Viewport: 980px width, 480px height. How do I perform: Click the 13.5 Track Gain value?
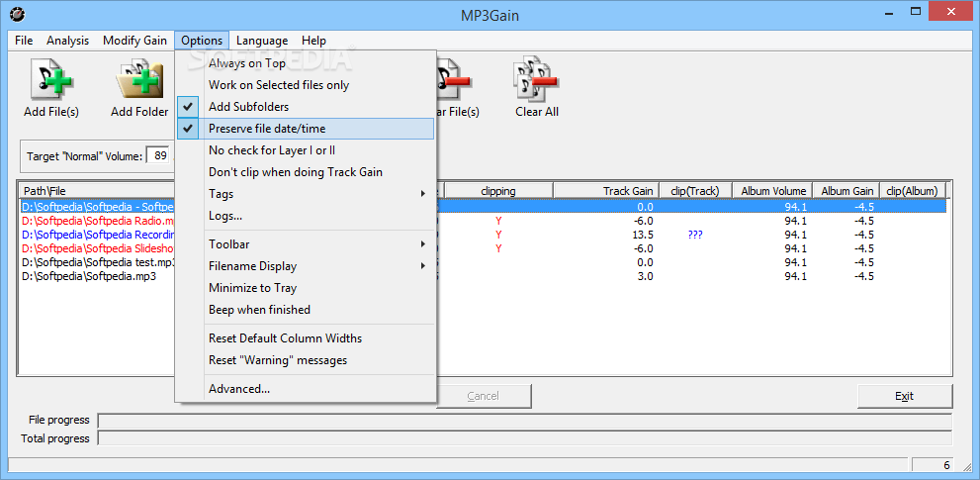point(643,235)
